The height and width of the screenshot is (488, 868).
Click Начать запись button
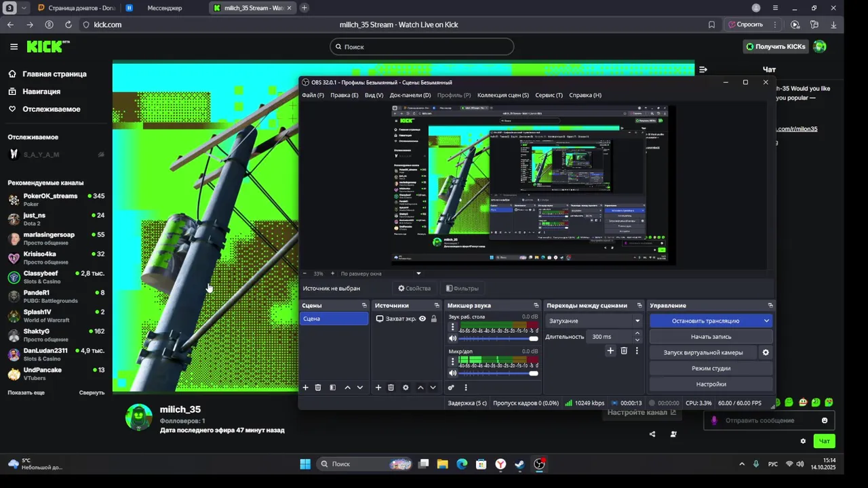(711, 337)
